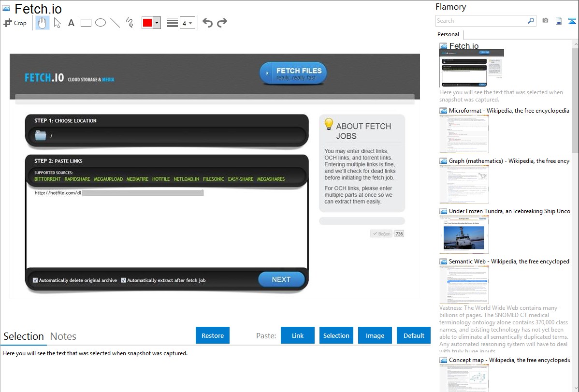Click the folder icon in Step 1
The height and width of the screenshot is (392, 579).
40,135
